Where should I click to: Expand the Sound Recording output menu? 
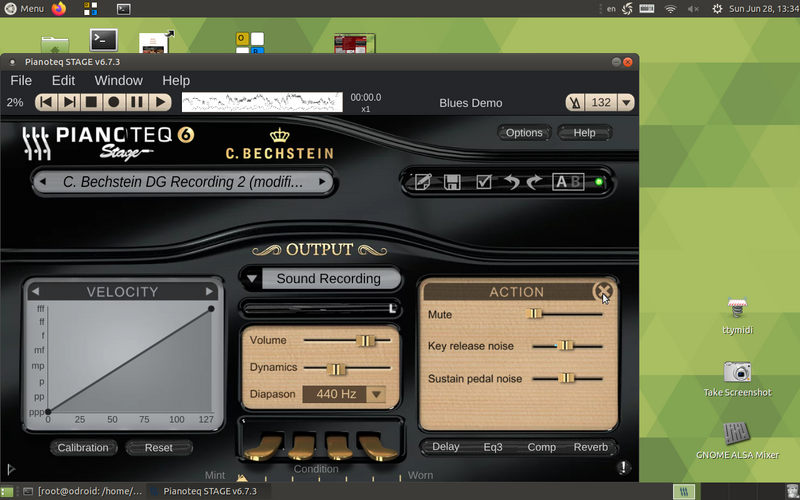point(253,279)
